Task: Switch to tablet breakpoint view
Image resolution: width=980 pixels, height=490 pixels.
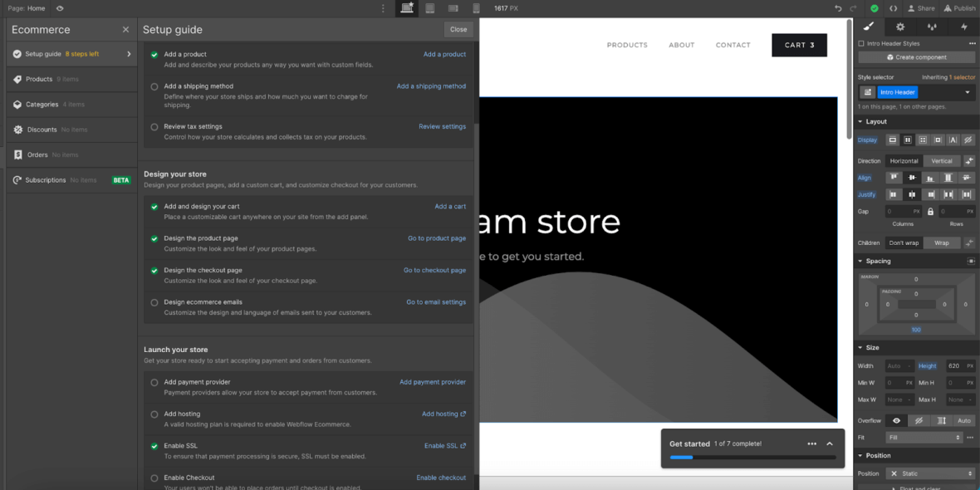Action: pos(430,8)
